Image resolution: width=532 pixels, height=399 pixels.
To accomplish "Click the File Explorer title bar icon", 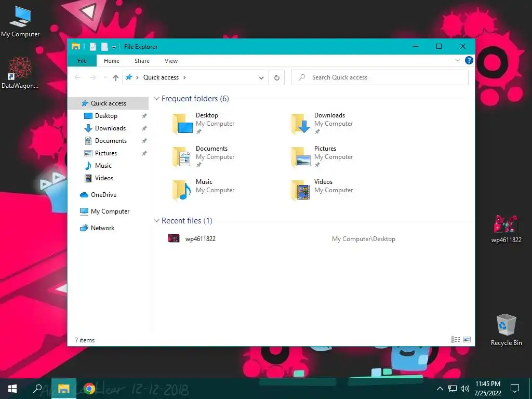I will pyautogui.click(x=76, y=46).
